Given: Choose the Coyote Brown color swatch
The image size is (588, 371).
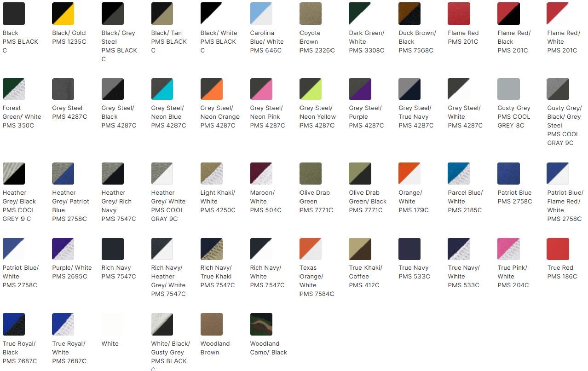Looking at the screenshot, I should tap(310, 13).
